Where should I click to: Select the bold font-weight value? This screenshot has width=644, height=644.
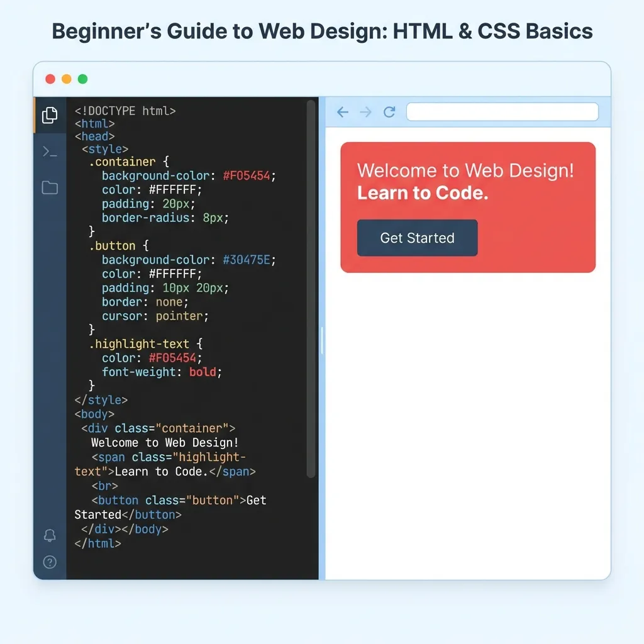203,372
